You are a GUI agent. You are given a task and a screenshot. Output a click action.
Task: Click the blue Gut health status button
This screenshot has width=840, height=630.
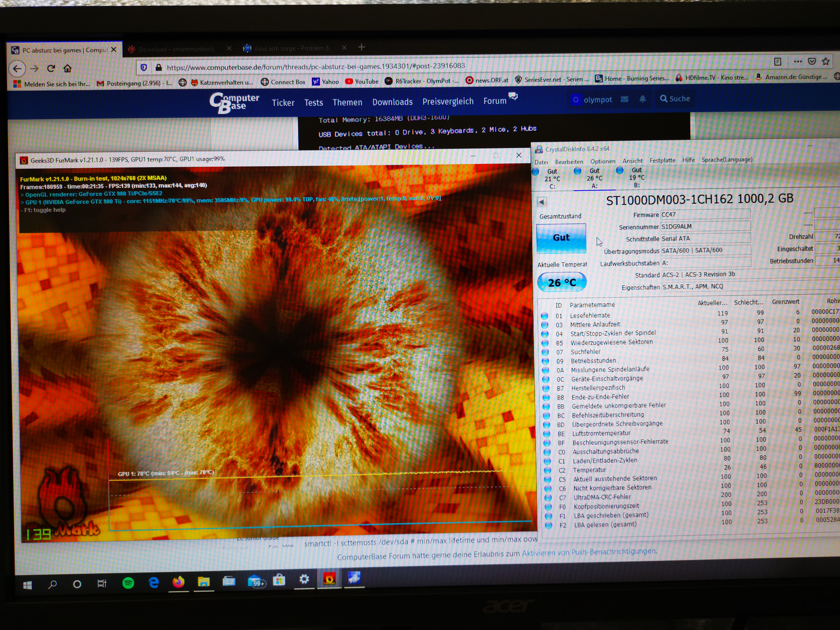[x=561, y=238]
